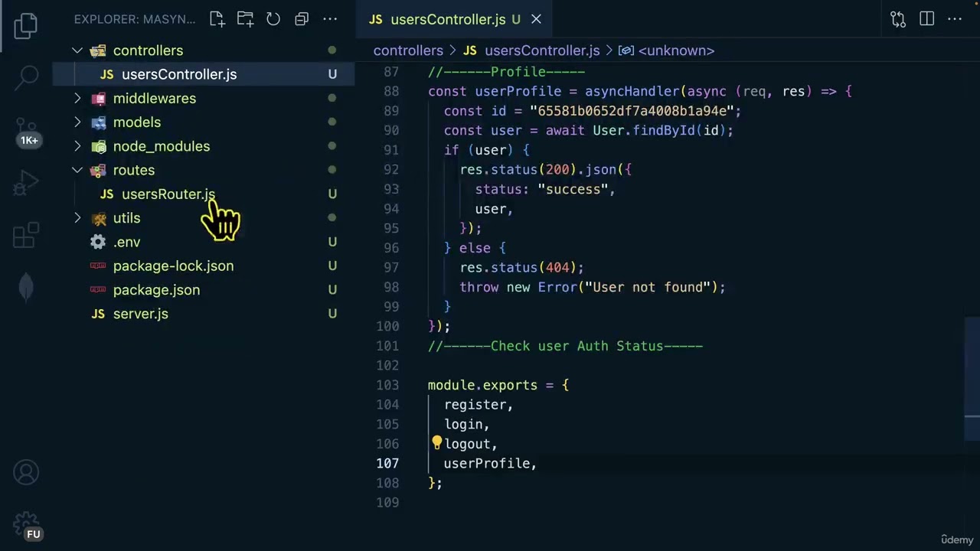Open the Explorer view in activity bar

pos(25,25)
